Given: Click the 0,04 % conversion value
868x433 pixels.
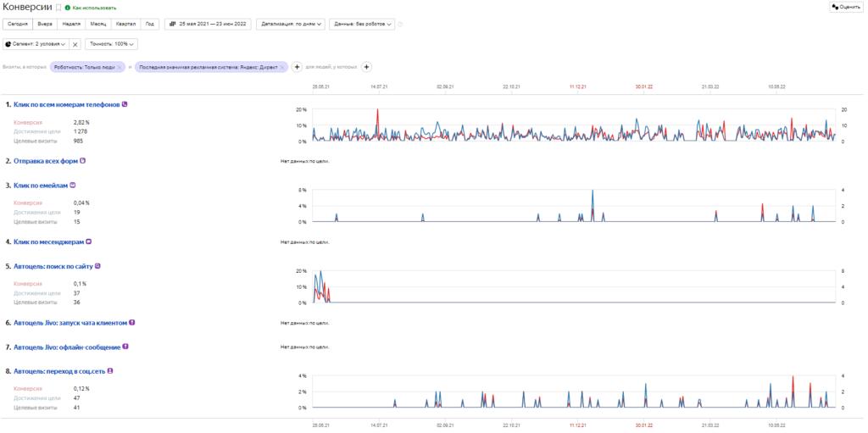Looking at the screenshot, I should pos(81,203).
